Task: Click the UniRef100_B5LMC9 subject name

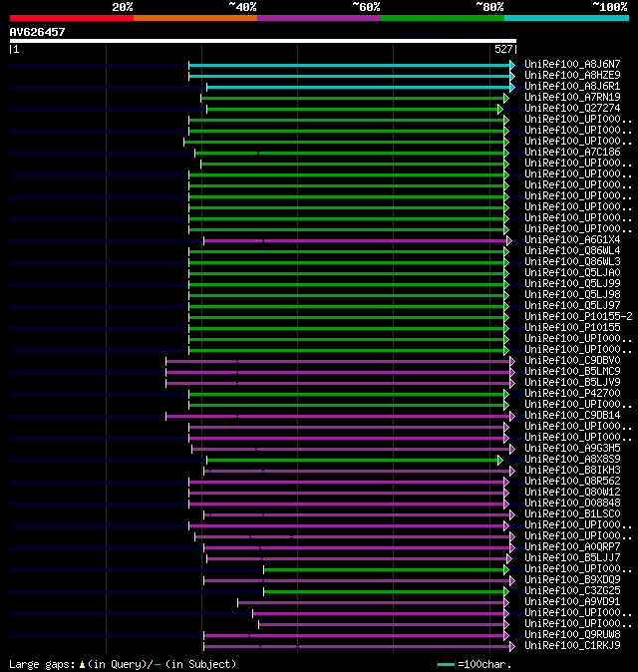Action: (572, 372)
